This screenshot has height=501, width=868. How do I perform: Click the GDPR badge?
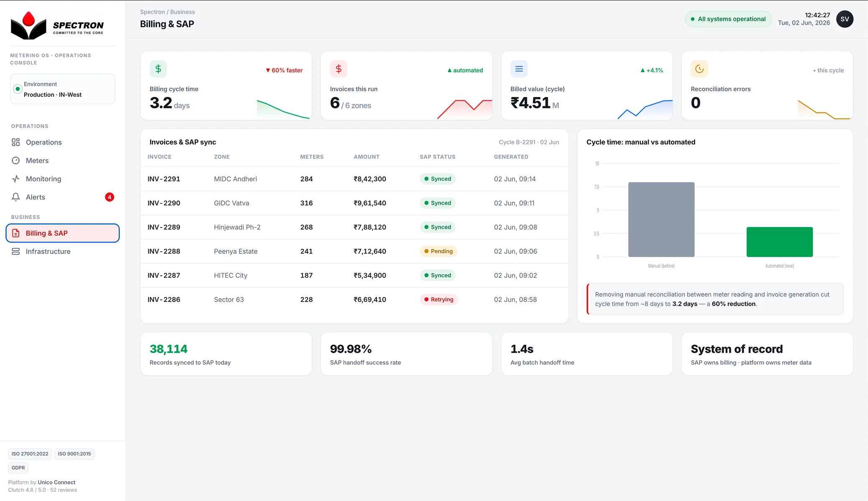(x=18, y=468)
